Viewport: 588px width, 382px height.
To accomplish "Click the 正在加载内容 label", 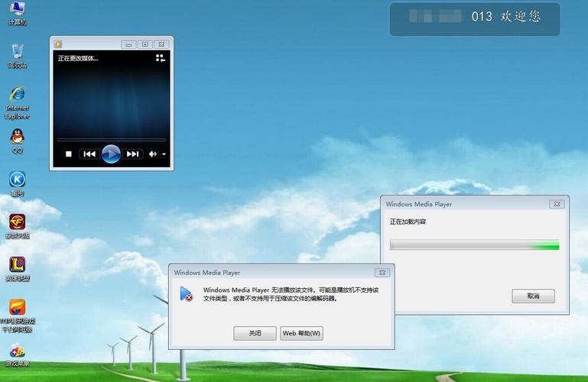I will (x=408, y=222).
